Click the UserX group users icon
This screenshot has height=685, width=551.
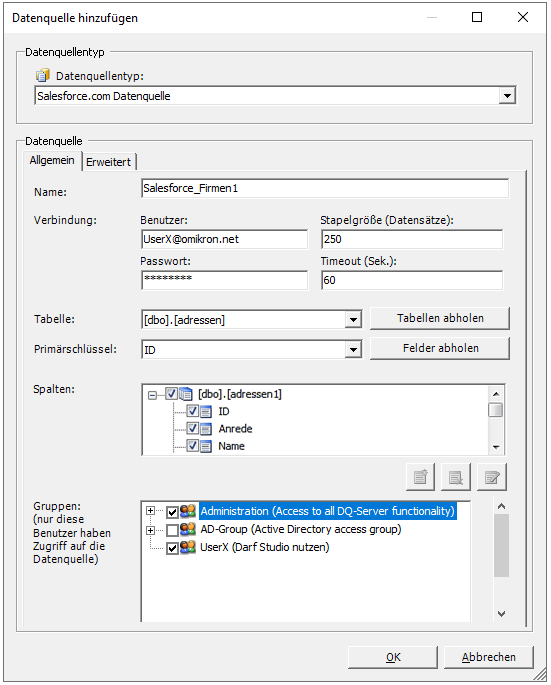pyautogui.click(x=188, y=547)
